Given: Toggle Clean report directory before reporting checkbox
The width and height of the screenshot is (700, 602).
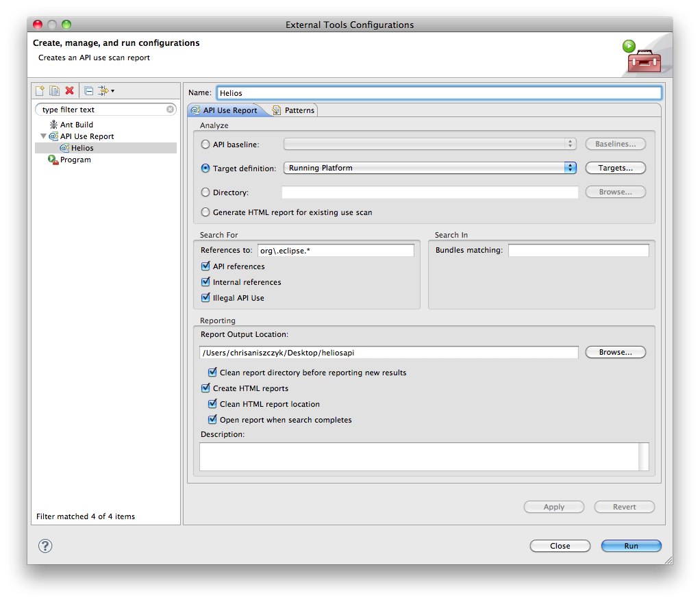Looking at the screenshot, I should 212,372.
